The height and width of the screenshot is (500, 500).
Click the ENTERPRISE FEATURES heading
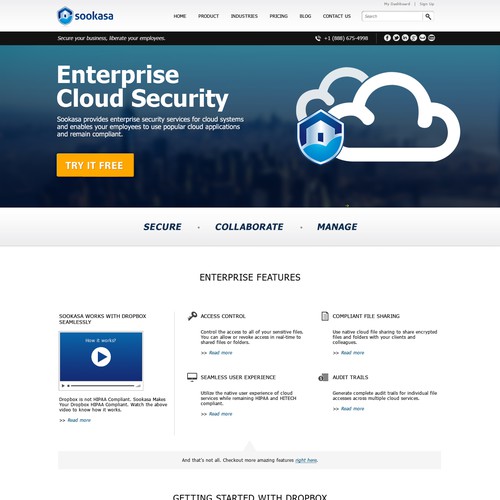pyautogui.click(x=250, y=277)
